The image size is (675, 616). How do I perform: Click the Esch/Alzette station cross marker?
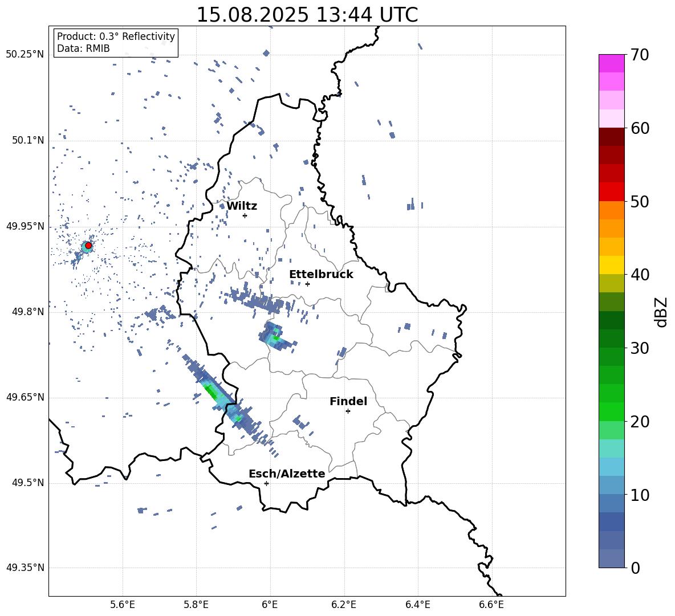click(x=266, y=483)
